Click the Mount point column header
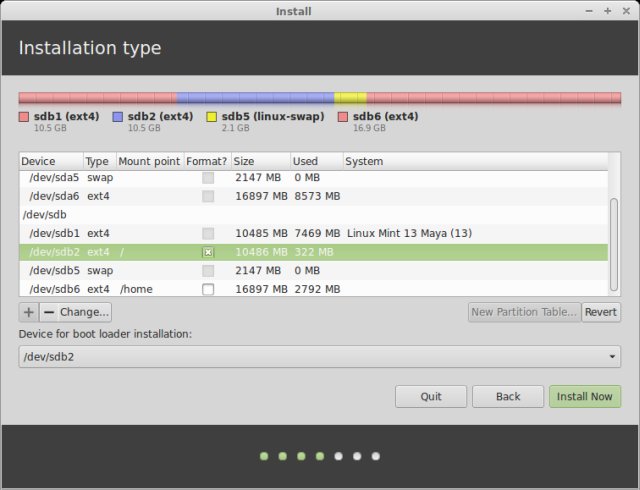This screenshot has width=640, height=490. pyautogui.click(x=149, y=161)
